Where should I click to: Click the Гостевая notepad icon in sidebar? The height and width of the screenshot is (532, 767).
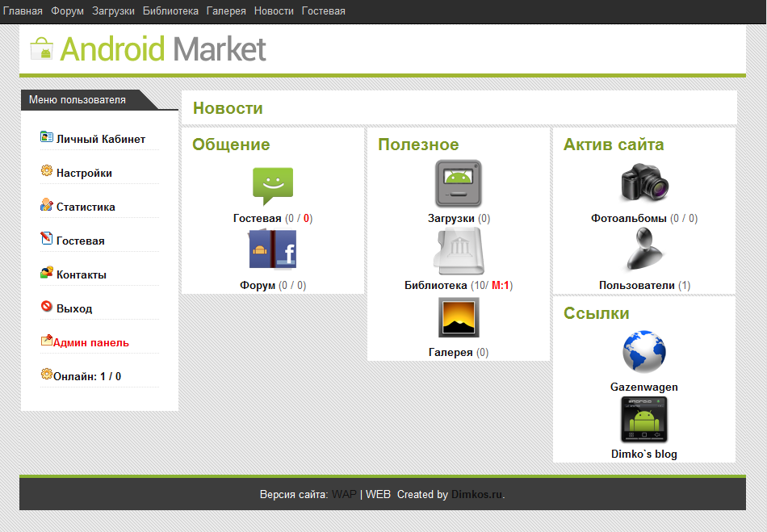(47, 238)
